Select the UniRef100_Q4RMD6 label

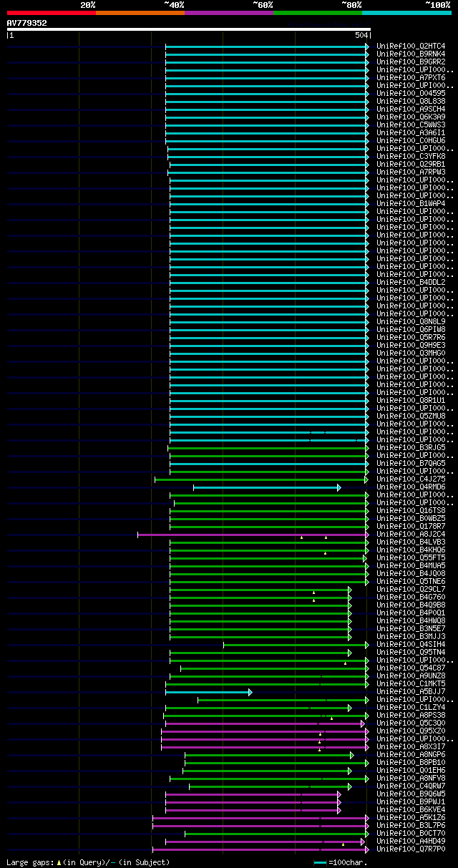411,487
